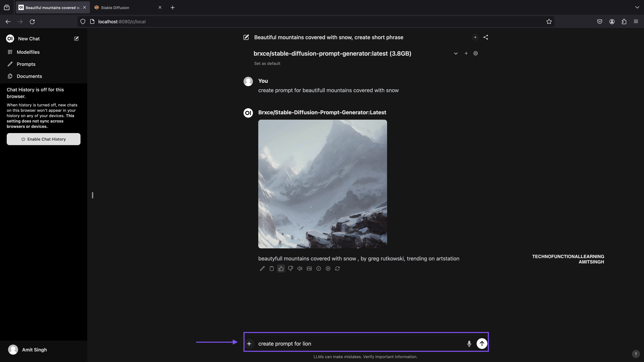Read the response aloud with the speaker icon
644x362 pixels.
click(300, 268)
